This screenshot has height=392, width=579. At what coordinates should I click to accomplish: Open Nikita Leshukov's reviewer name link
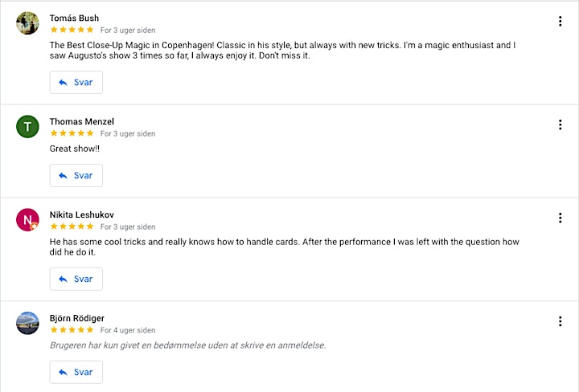81,214
